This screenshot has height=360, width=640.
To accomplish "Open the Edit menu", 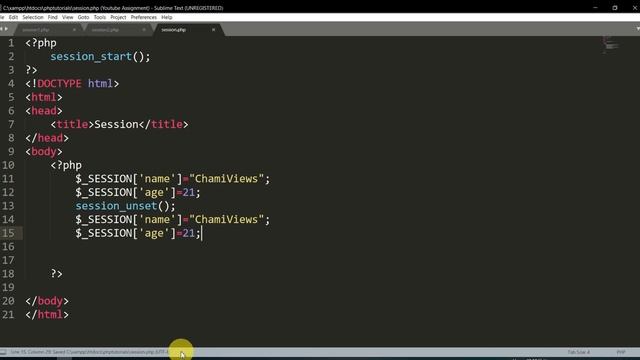I will pos(13,17).
